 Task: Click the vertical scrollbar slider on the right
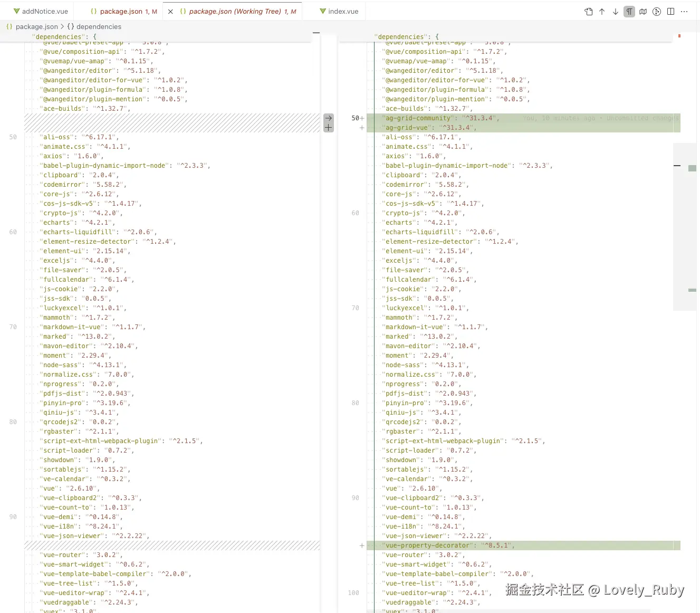pyautogui.click(x=685, y=227)
